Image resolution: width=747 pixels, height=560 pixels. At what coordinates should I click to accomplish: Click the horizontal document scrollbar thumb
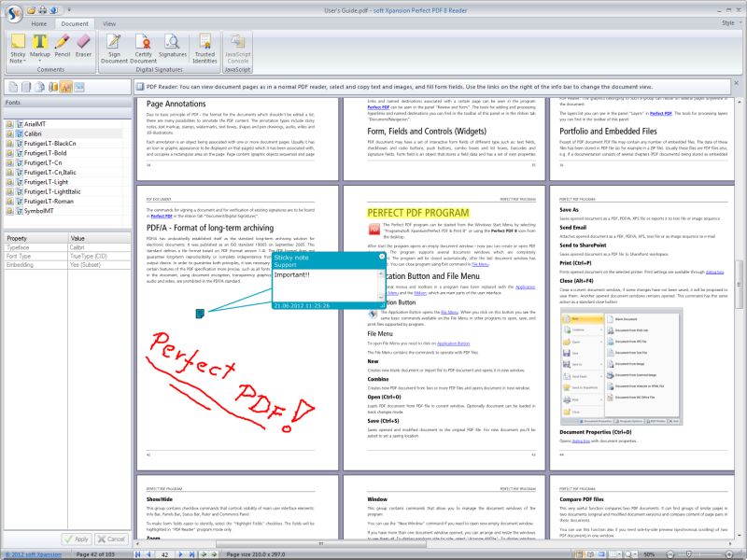(x=320, y=543)
